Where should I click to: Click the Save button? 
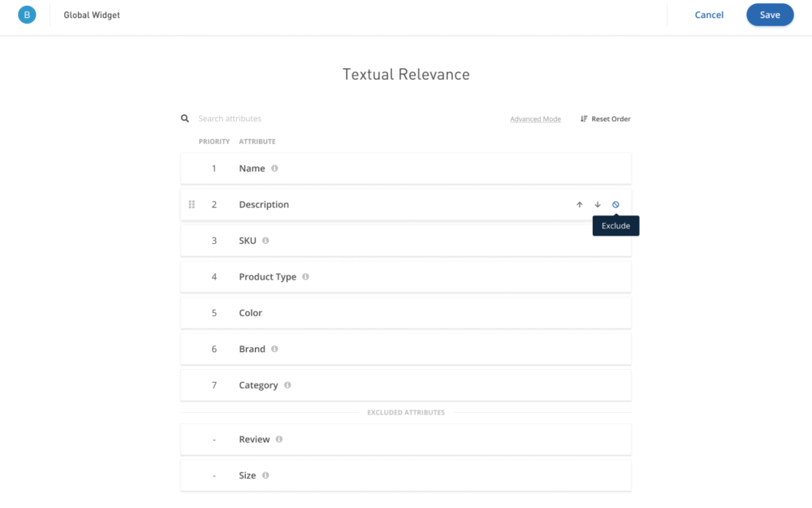[769, 15]
